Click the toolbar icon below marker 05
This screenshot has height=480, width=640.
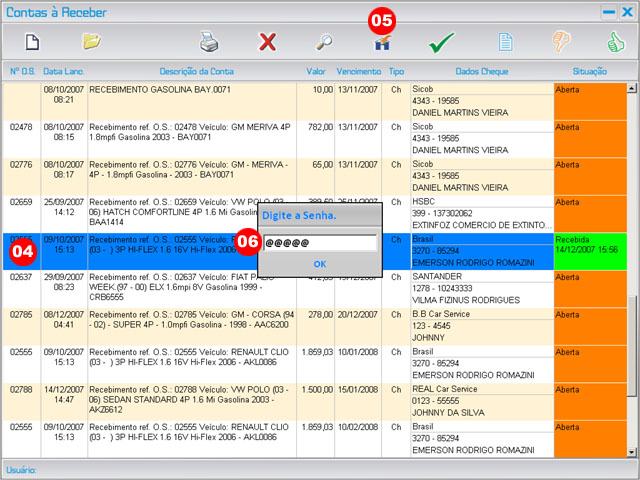pos(382,44)
